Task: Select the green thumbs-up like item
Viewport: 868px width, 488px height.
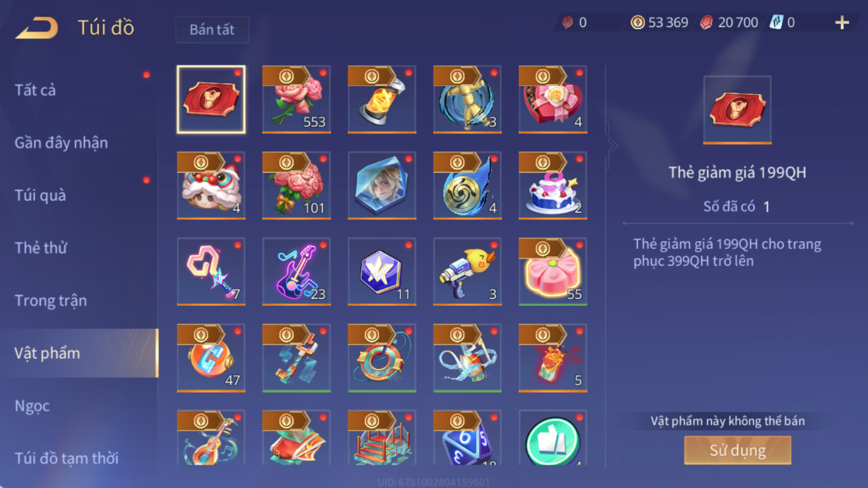Action: click(x=553, y=438)
